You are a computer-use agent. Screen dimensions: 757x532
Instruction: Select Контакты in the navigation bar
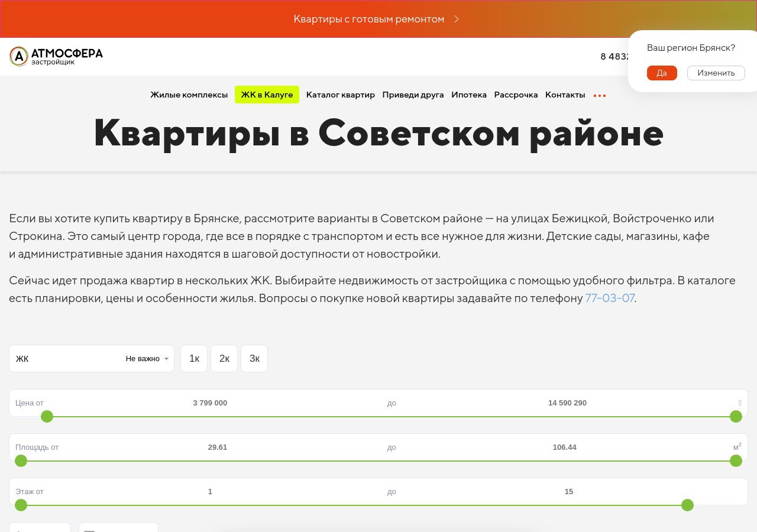[565, 95]
